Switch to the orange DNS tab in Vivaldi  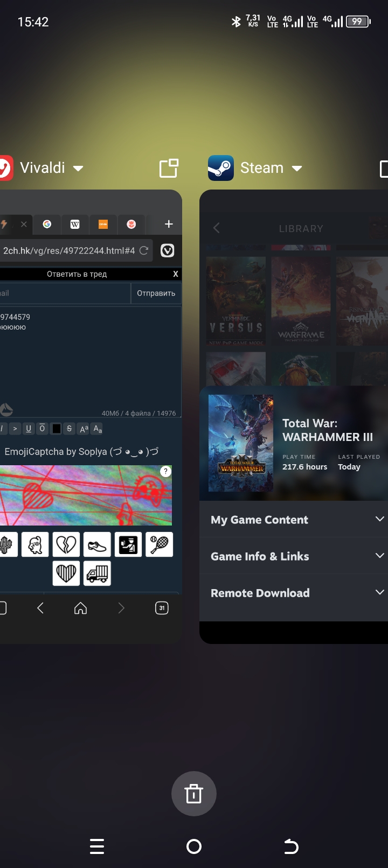point(103,224)
